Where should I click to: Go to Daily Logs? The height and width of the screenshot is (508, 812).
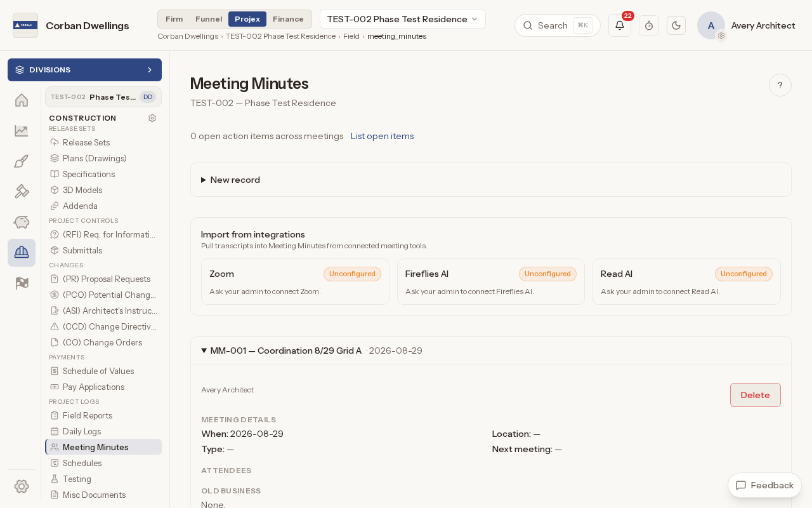103,431
